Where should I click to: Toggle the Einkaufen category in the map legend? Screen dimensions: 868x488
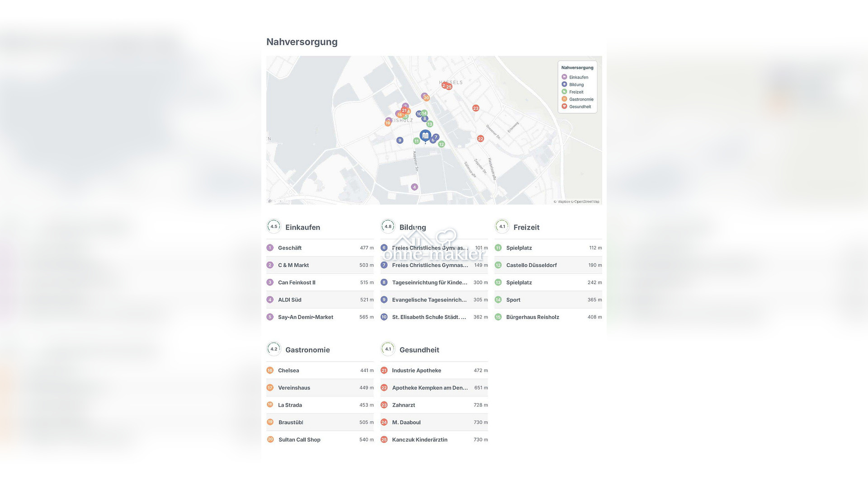578,77
